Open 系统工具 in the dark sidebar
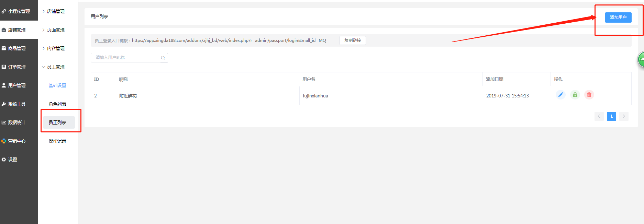This screenshot has width=644, height=224. (19, 104)
